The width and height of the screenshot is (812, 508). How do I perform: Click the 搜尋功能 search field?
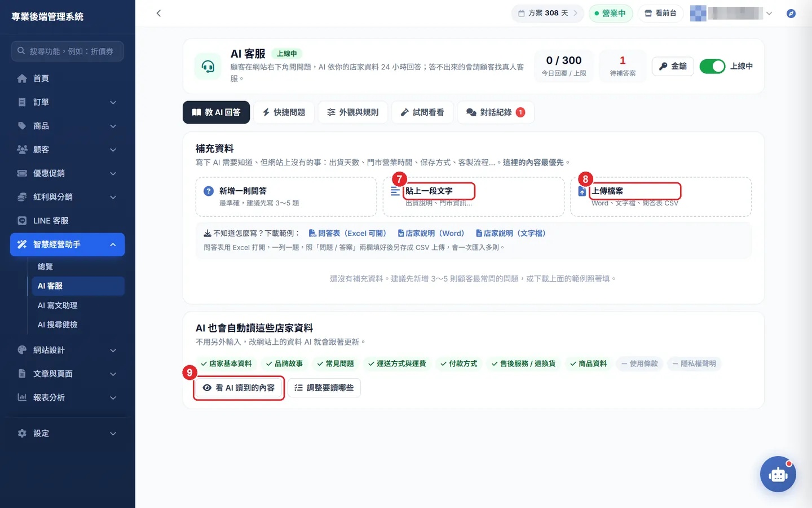click(67, 51)
